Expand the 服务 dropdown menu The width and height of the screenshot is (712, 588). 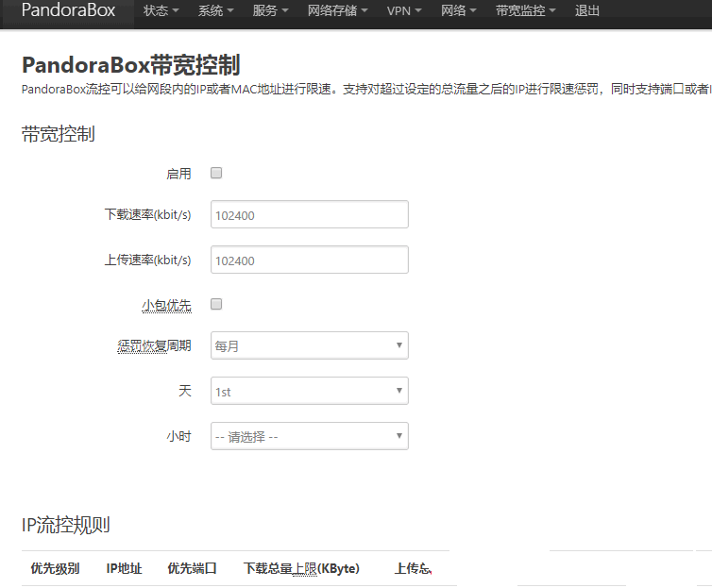pyautogui.click(x=271, y=11)
